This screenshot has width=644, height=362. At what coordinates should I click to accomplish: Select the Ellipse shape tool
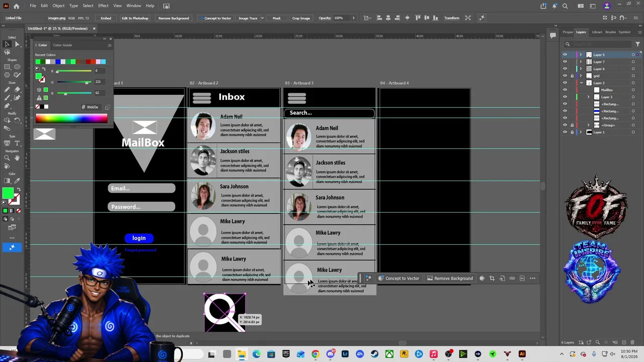17,66
